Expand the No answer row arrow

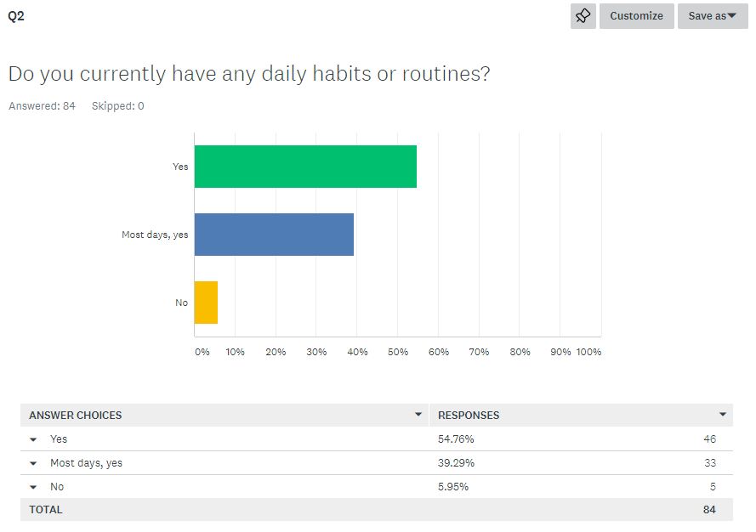click(34, 487)
